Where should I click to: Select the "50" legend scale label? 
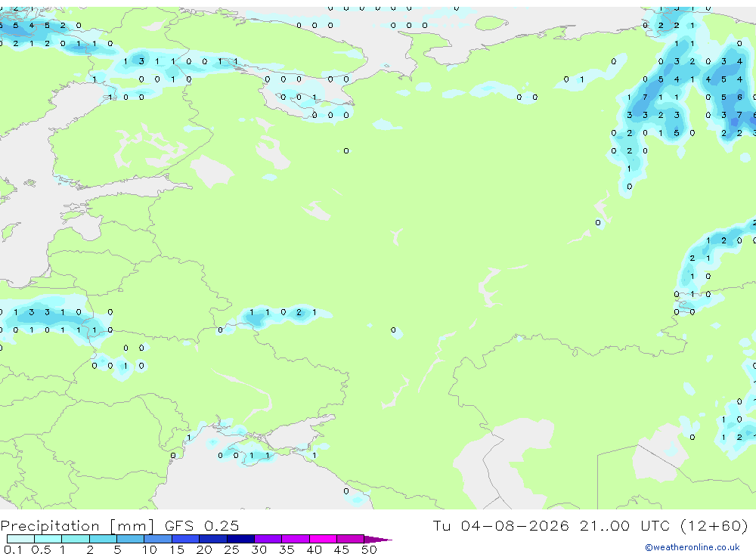tap(369, 549)
